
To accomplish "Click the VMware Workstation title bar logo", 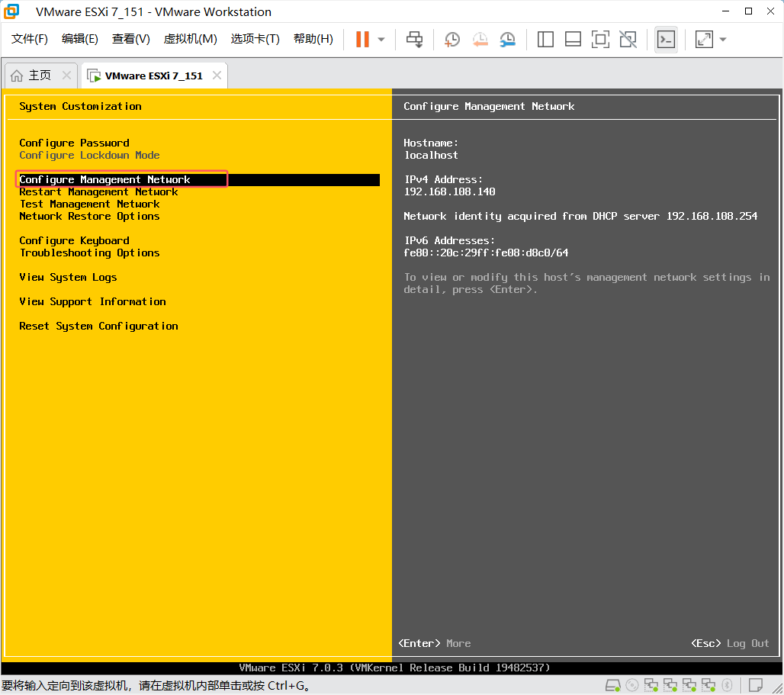I will (11, 11).
